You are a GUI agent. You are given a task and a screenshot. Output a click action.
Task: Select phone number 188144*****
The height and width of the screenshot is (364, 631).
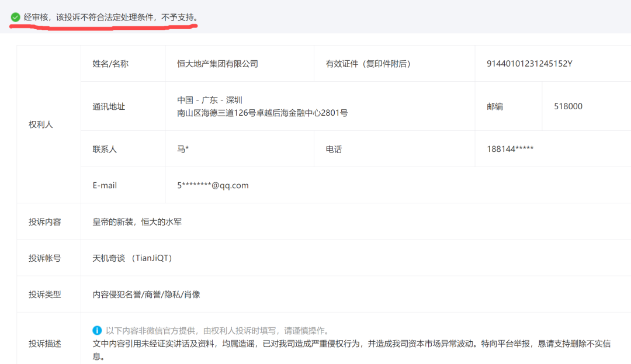(510, 149)
